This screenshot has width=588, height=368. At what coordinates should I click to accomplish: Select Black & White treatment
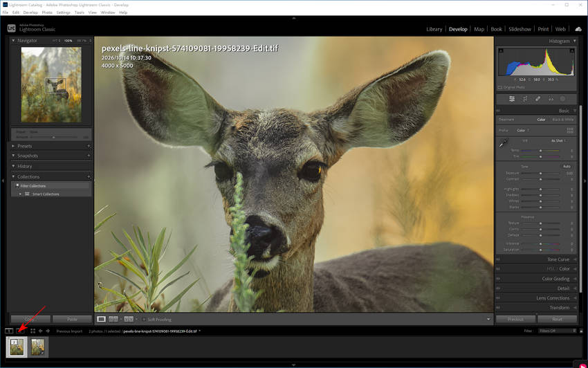pyautogui.click(x=563, y=119)
